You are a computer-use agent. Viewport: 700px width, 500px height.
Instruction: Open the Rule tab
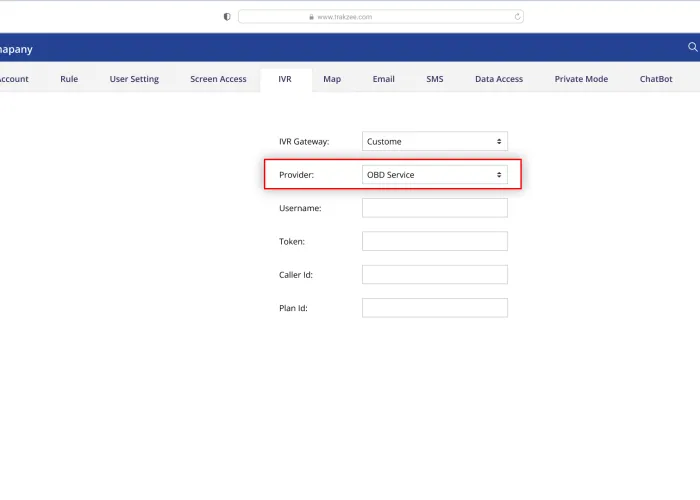pos(69,79)
